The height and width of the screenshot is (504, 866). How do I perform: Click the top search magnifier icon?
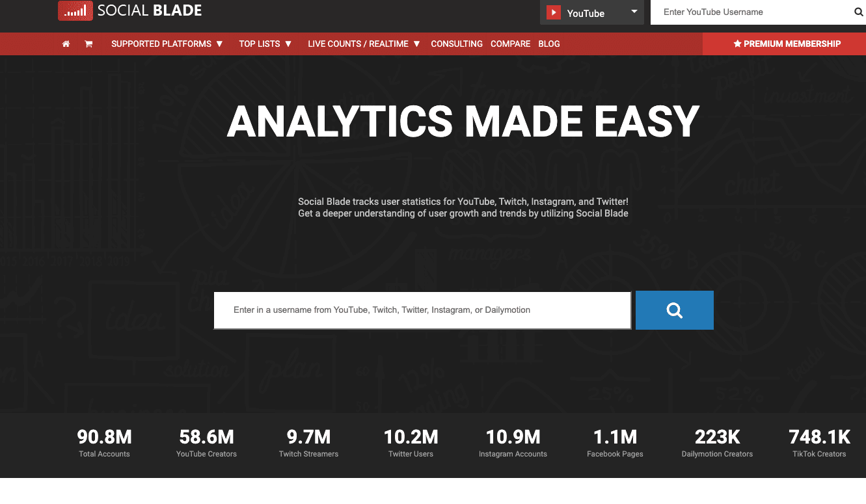coord(858,12)
